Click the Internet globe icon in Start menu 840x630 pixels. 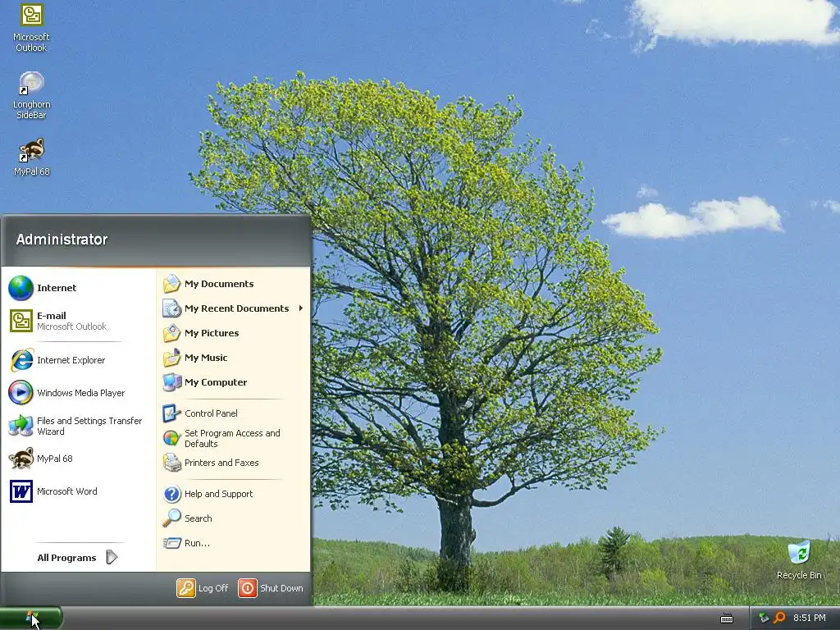tap(21, 288)
